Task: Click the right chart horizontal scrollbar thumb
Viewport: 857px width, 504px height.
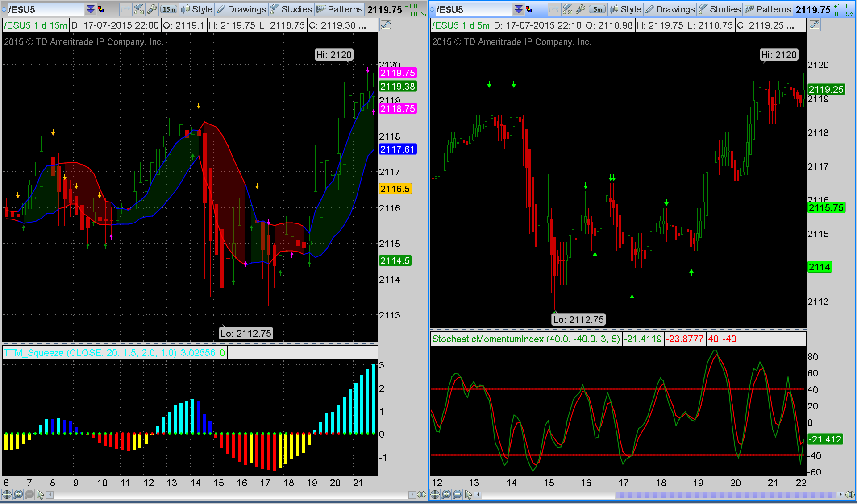Action: click(725, 495)
